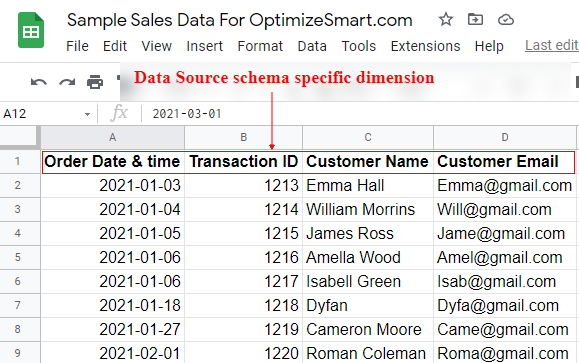Select row 6 header

pyautogui.click(x=20, y=281)
